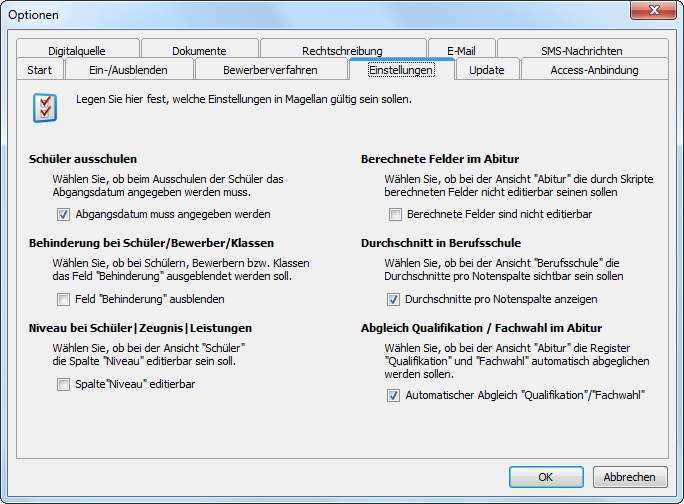Image resolution: width=684 pixels, height=504 pixels.
Task: Open the Access-Anbindung tab
Action: point(594,70)
